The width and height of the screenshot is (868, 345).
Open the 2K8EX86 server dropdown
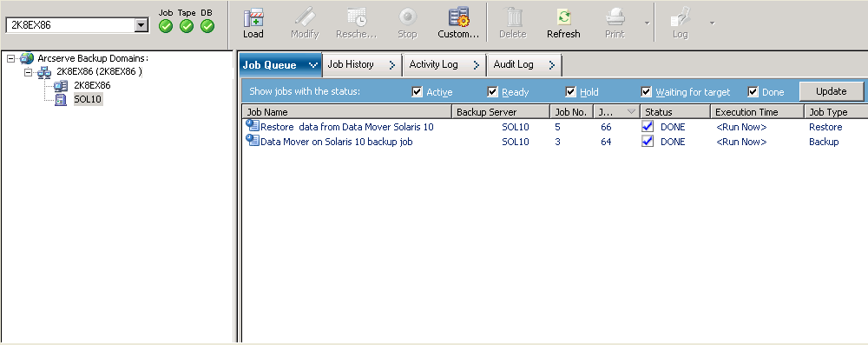(141, 25)
